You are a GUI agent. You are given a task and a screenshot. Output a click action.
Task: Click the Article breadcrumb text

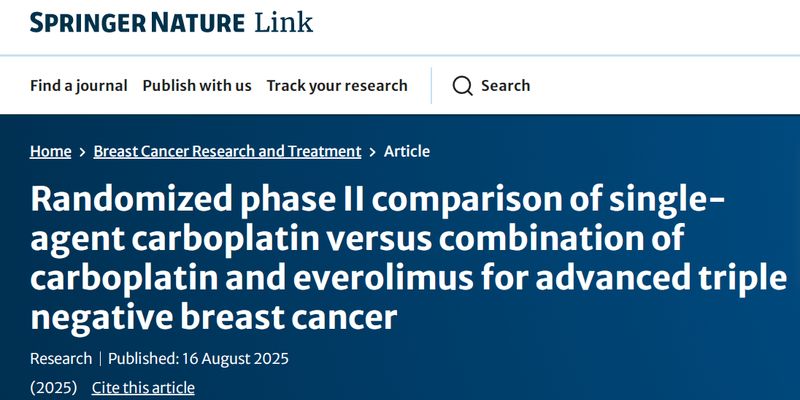point(407,152)
